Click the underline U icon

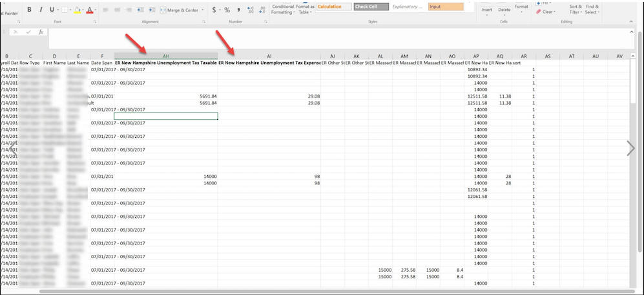click(x=52, y=10)
